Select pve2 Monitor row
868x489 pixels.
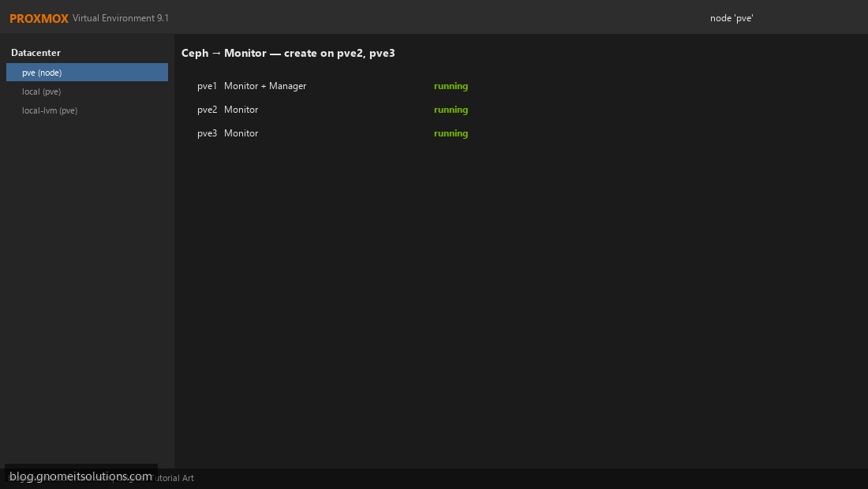point(332,110)
